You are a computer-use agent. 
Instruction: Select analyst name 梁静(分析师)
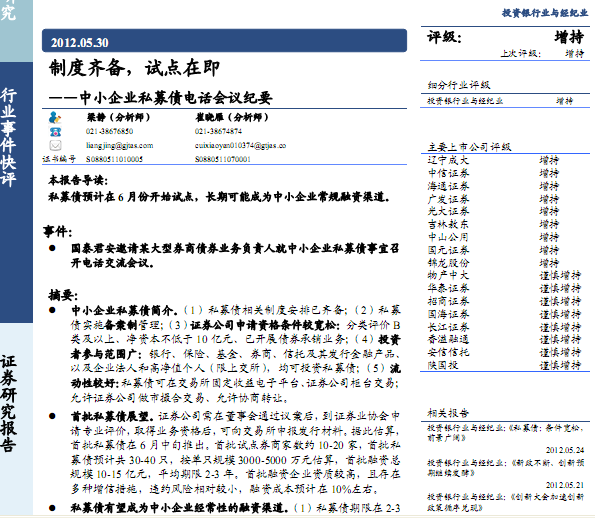(x=119, y=117)
